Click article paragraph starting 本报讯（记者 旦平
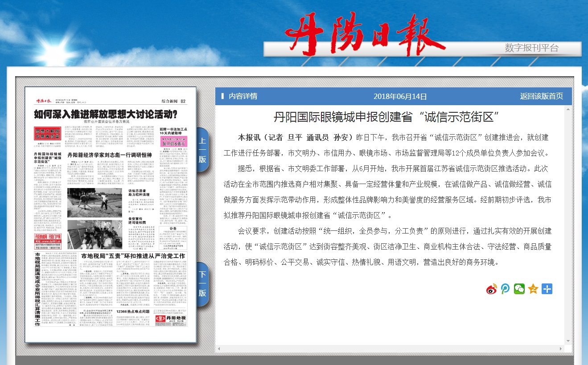The height and width of the screenshot is (365, 588). coord(387,145)
